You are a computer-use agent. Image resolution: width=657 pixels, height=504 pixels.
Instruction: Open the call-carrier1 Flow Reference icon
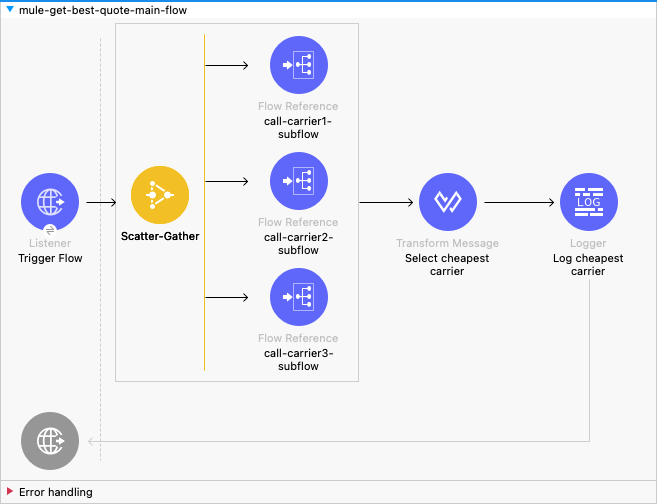coord(299,66)
